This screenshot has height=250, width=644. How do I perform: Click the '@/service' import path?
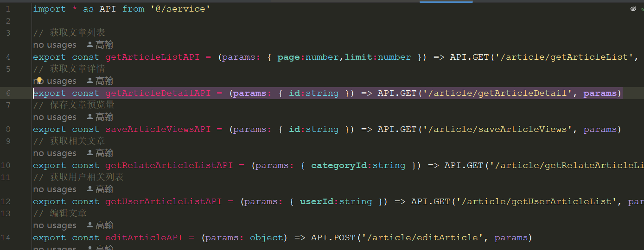pyautogui.click(x=180, y=9)
